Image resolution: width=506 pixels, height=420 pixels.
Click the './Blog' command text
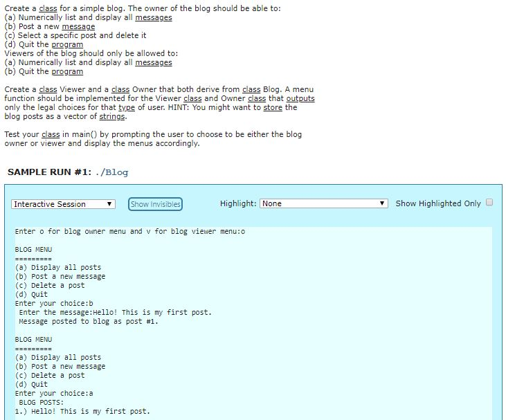(112, 172)
